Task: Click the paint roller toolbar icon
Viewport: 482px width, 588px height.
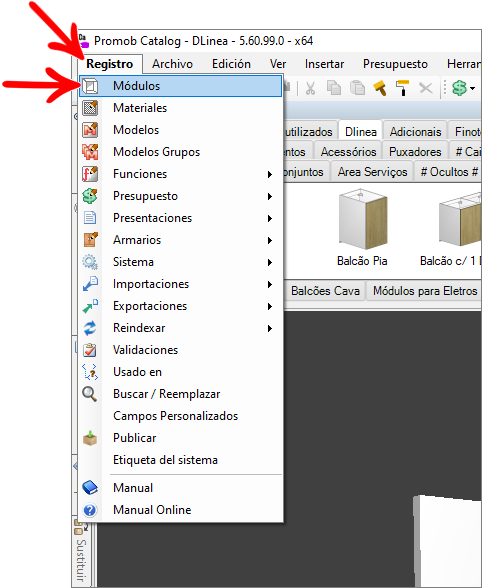Action: pos(402,88)
